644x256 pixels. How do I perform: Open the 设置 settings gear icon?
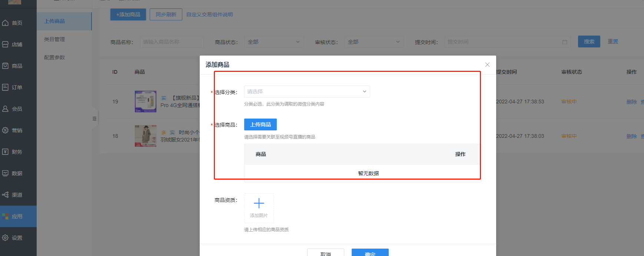[5, 238]
